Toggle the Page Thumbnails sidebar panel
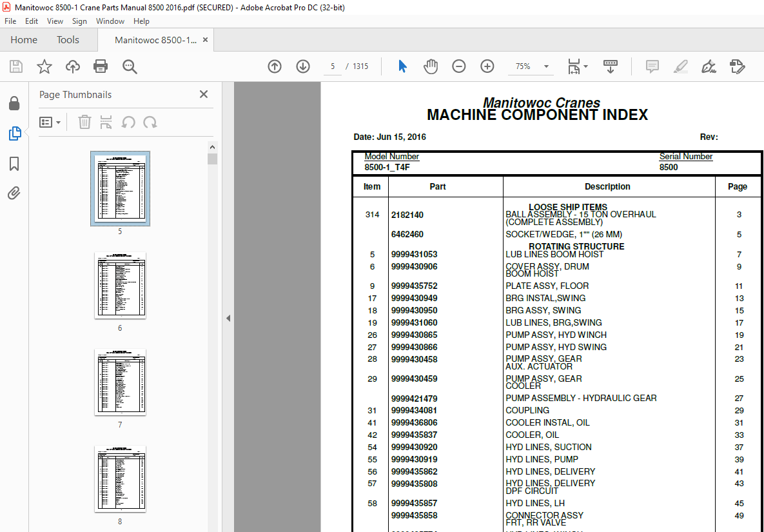The width and height of the screenshot is (764, 532). pos(14,133)
